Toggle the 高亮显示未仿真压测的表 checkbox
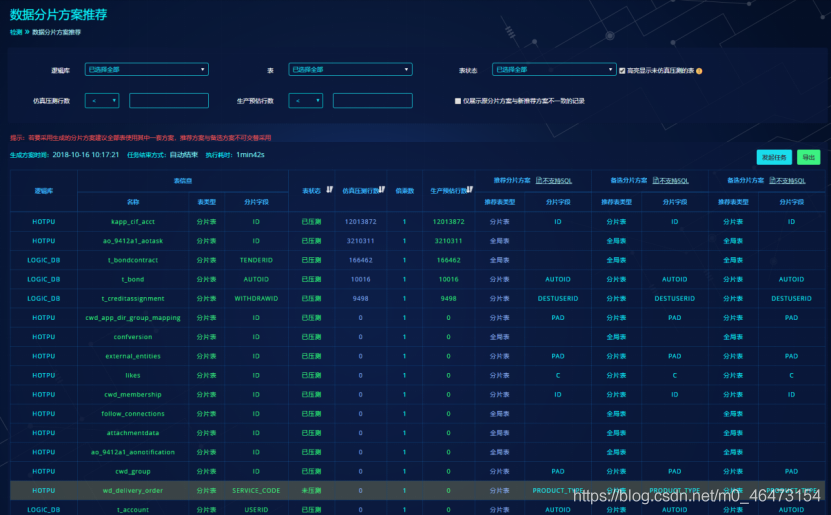Viewport: 831px width, 515px height. tap(622, 70)
